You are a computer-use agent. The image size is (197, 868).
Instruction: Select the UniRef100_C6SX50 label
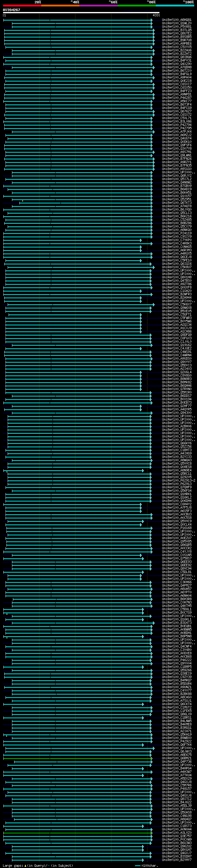177,88
